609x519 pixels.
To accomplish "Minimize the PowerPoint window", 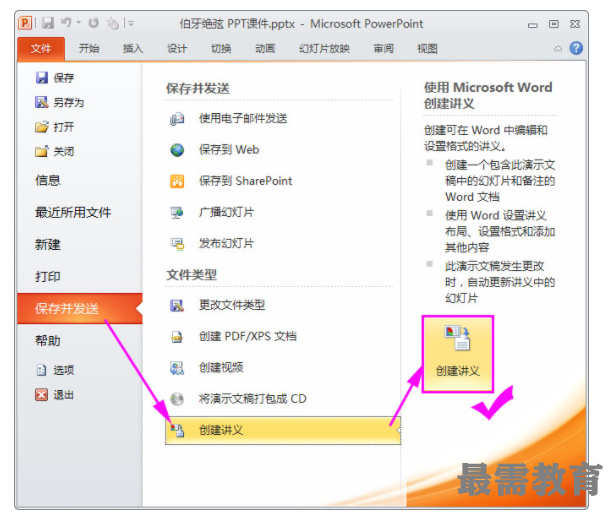I will 533,25.
